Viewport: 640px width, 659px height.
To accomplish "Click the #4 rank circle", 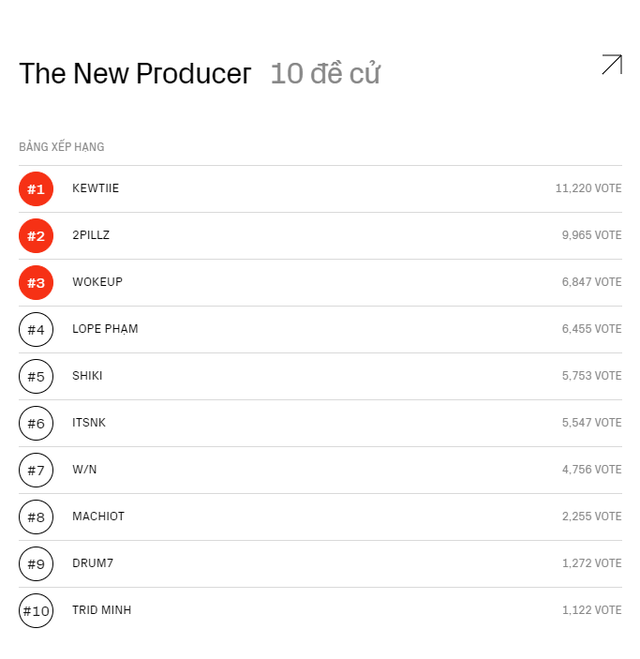I will [36, 330].
